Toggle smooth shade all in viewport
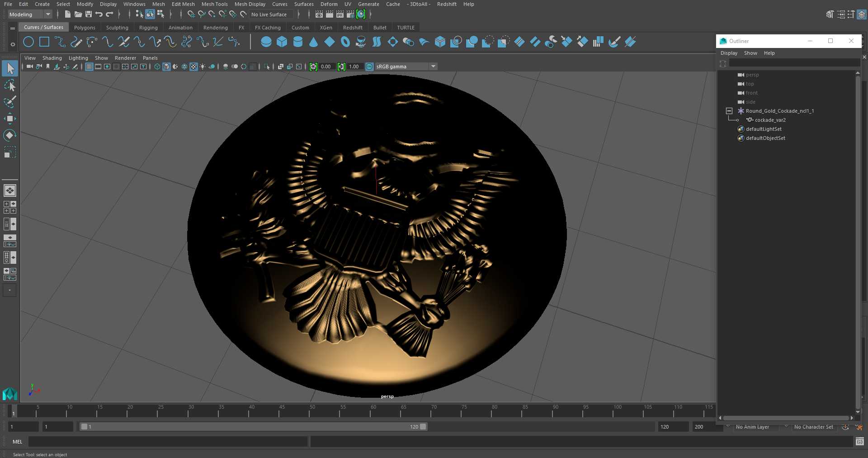 [166, 67]
